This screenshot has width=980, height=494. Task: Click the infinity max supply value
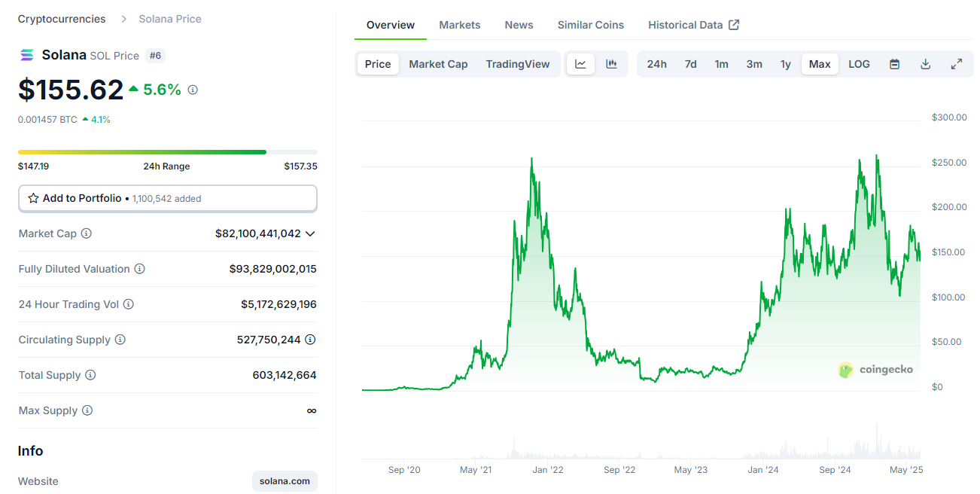(x=312, y=410)
